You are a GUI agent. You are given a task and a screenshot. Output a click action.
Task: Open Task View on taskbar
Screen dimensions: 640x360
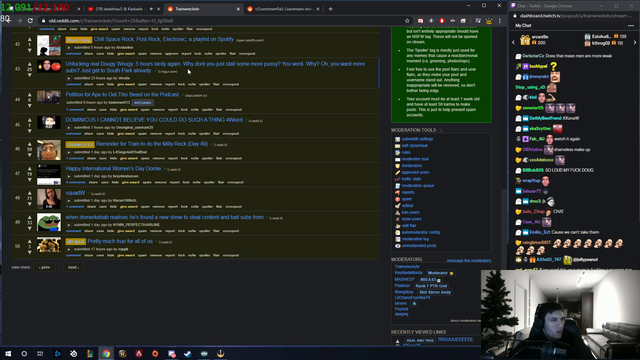pos(40,353)
